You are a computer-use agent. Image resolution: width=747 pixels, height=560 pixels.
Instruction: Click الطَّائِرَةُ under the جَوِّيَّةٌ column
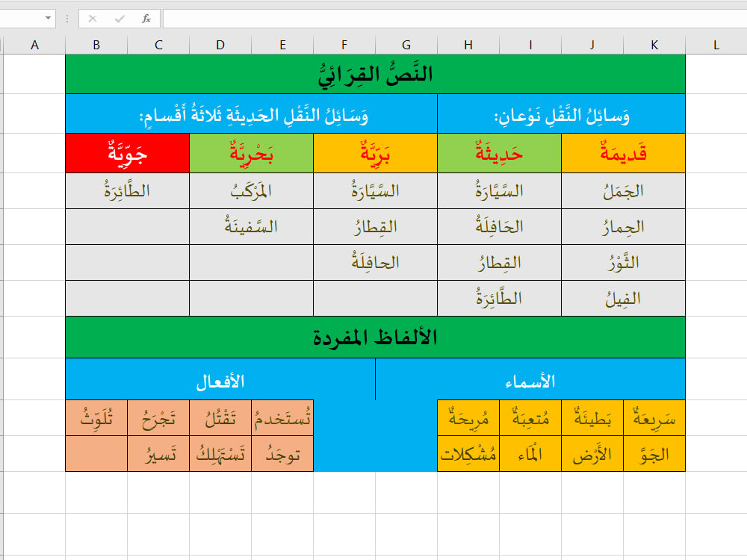127,191
